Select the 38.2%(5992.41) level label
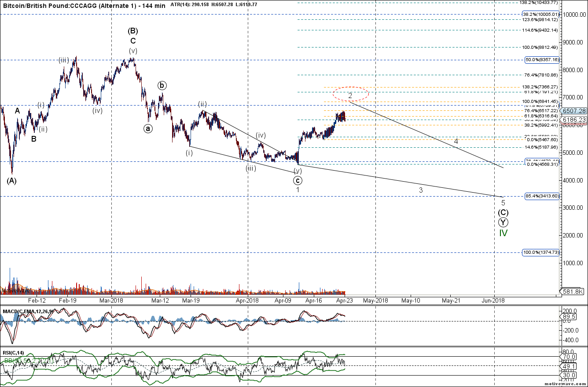 pyautogui.click(x=541, y=125)
